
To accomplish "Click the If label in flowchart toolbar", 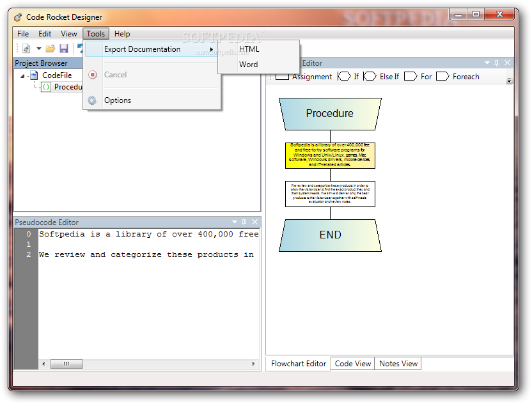I will [356, 77].
